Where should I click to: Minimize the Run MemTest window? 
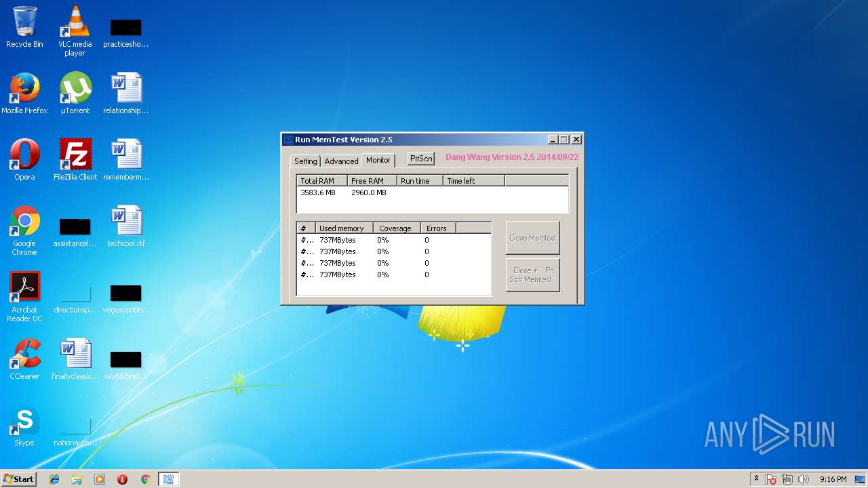pyautogui.click(x=553, y=140)
